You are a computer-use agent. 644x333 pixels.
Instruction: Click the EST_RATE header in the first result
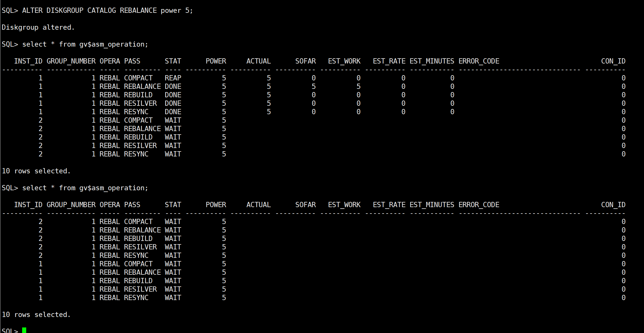click(x=389, y=61)
